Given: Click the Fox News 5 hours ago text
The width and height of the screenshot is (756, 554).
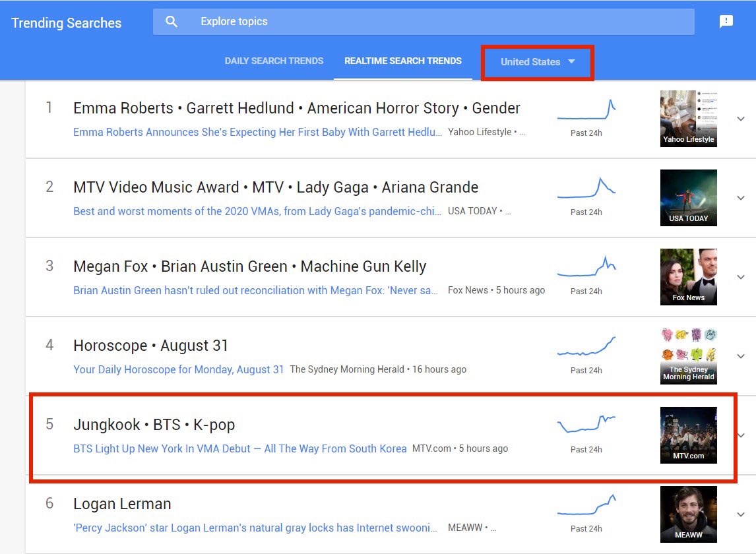Looking at the screenshot, I should (x=496, y=290).
